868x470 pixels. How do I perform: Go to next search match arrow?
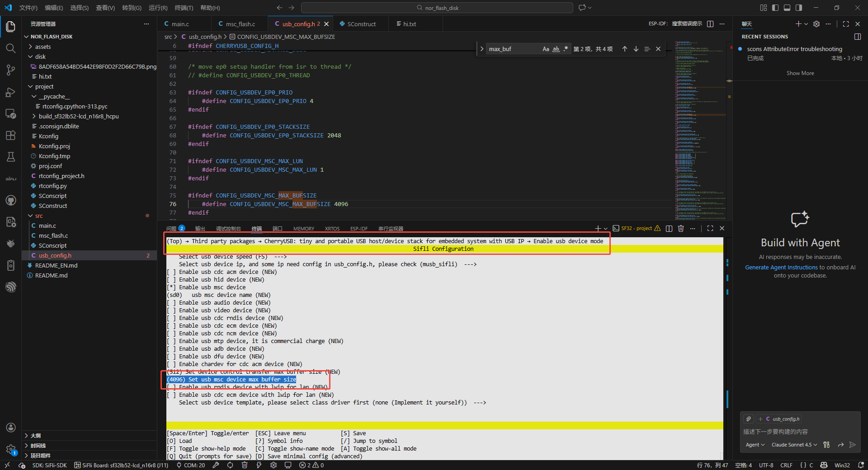tap(636, 49)
